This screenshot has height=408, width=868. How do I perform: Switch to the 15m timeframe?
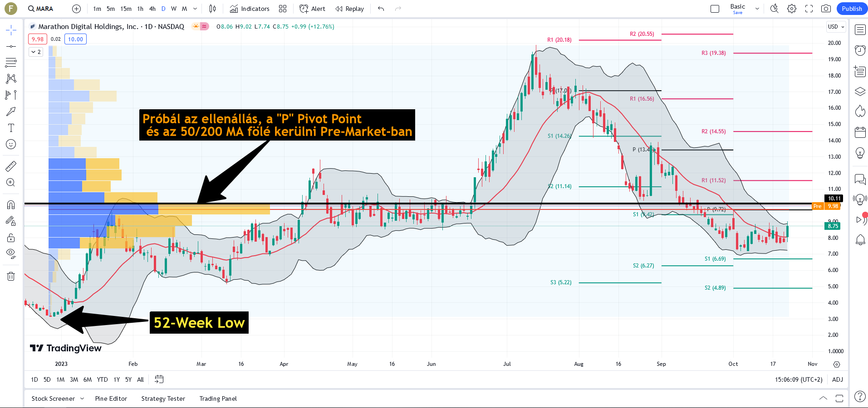(x=126, y=9)
